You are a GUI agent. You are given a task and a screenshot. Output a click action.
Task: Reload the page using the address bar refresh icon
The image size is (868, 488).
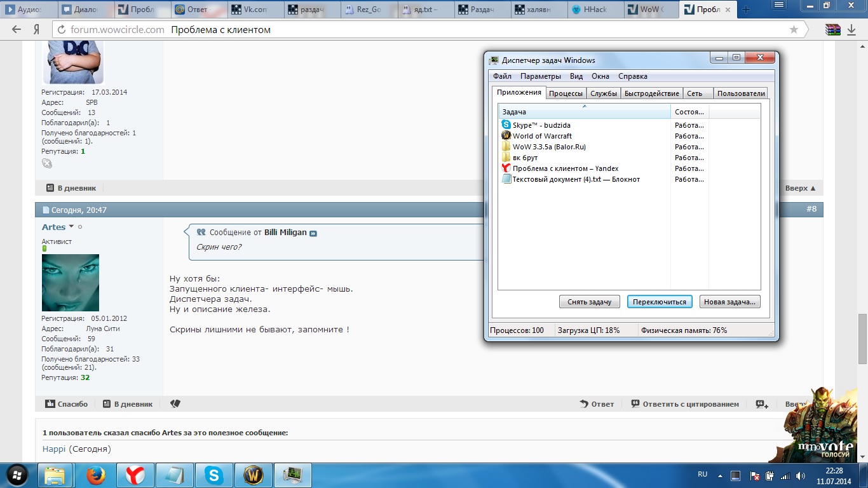[62, 30]
